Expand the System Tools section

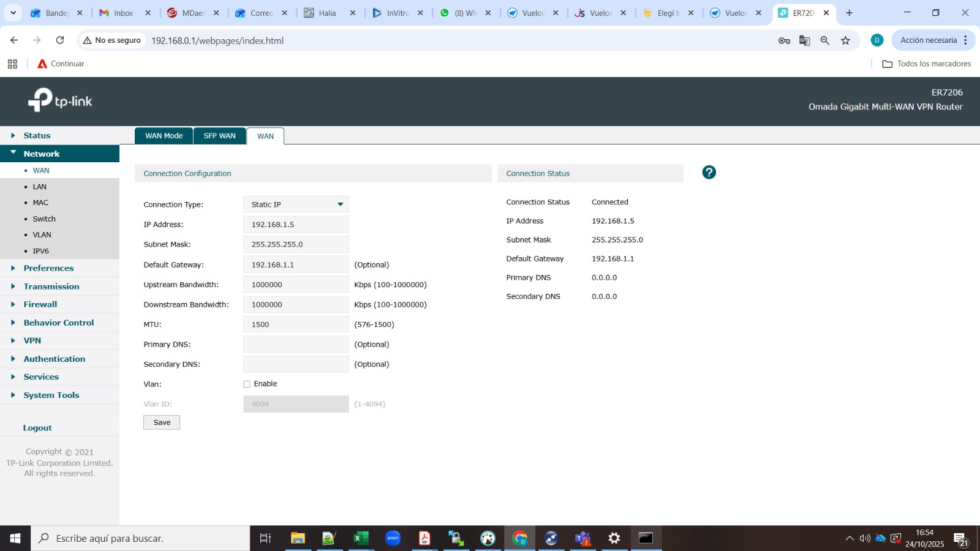(x=51, y=395)
